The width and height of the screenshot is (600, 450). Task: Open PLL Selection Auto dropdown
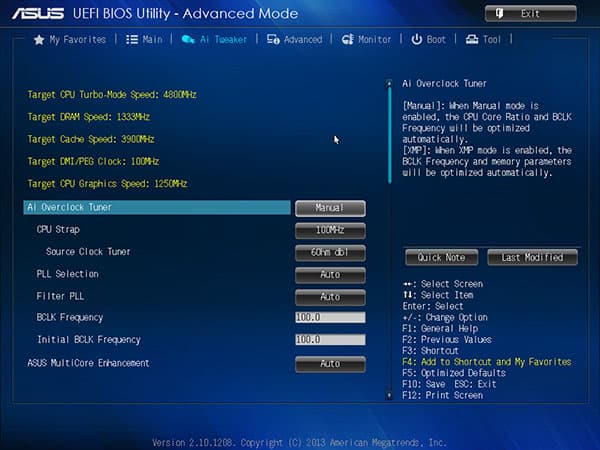330,275
